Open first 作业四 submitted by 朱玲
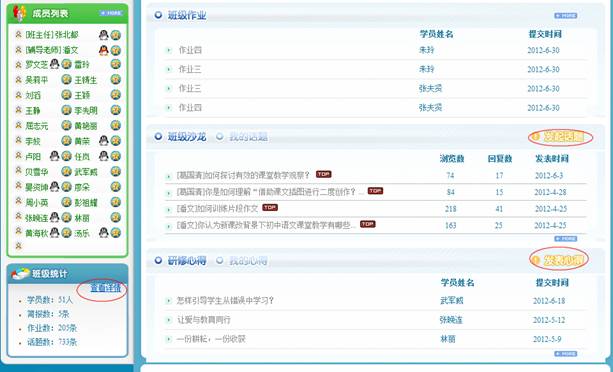The height and width of the screenshot is (372, 613). coord(190,50)
